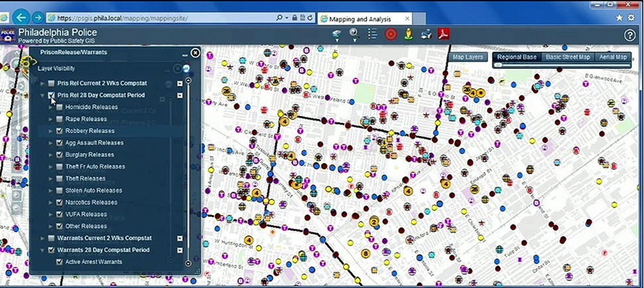Open the layers tool in the toolbar
This screenshot has height=288, width=644.
336,35
